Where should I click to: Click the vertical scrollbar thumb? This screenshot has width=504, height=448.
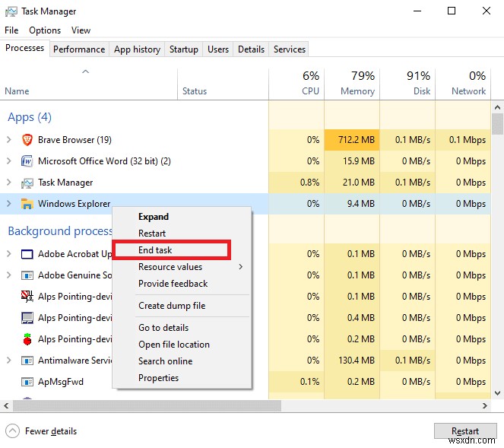pyautogui.click(x=498, y=124)
